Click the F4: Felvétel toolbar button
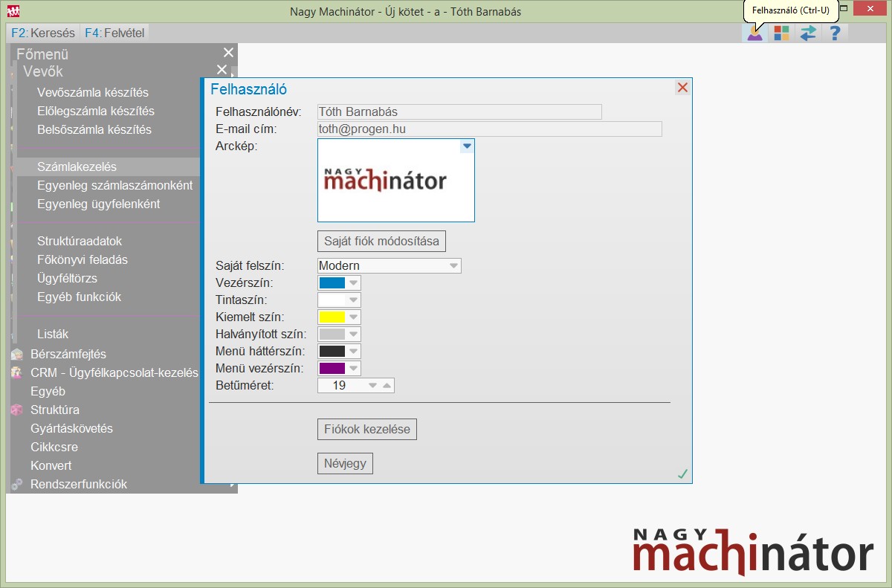Screen dimensions: 892x588 click(116, 33)
